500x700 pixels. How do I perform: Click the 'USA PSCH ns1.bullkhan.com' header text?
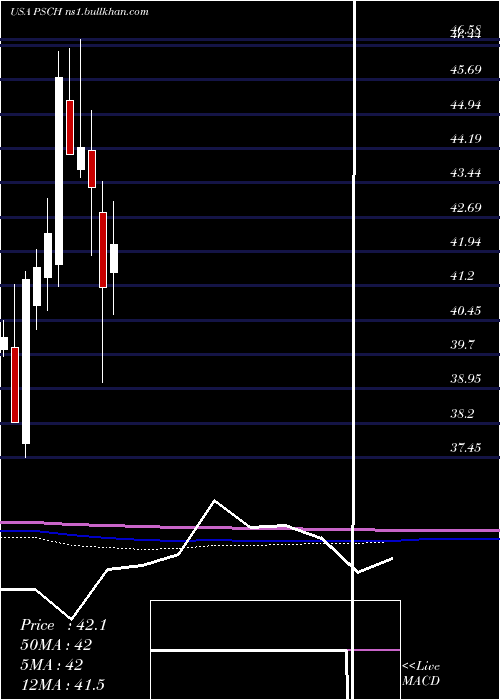[x=79, y=12]
